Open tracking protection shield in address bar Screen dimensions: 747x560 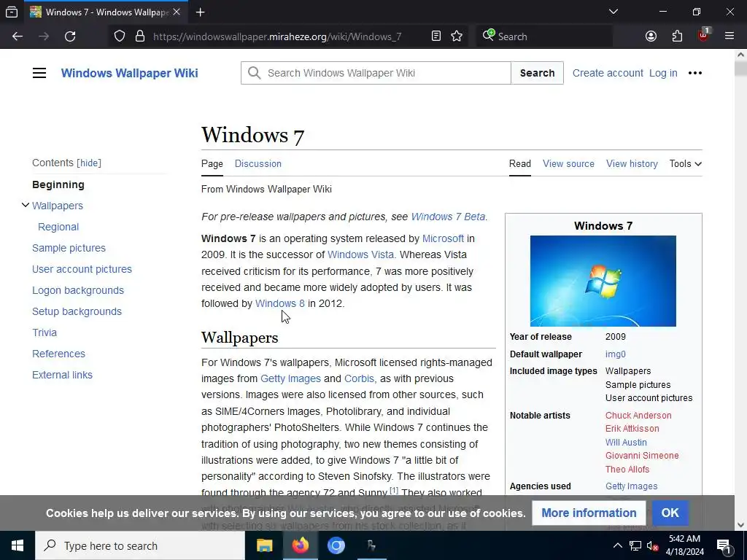tap(120, 36)
